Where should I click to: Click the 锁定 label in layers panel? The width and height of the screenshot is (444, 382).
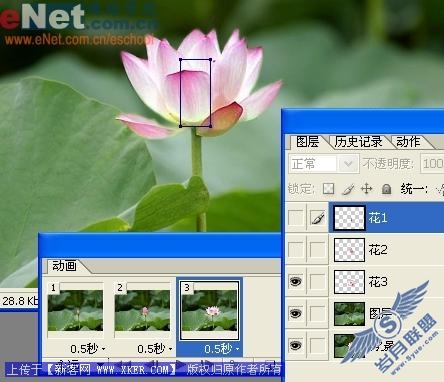tap(301, 189)
